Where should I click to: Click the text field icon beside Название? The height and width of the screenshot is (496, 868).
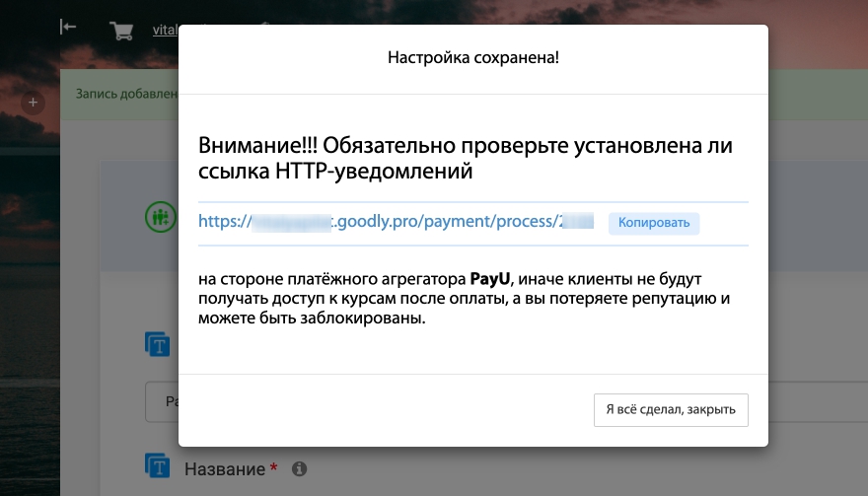[157, 465]
